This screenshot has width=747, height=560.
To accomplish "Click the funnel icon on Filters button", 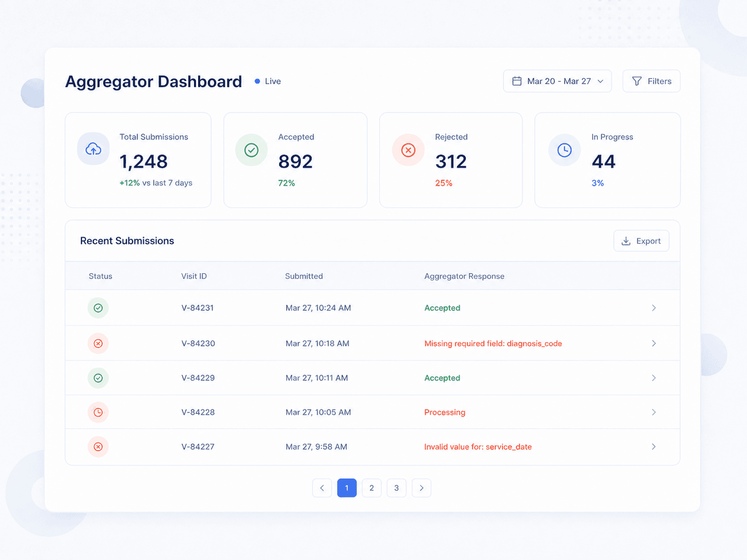I will point(637,81).
